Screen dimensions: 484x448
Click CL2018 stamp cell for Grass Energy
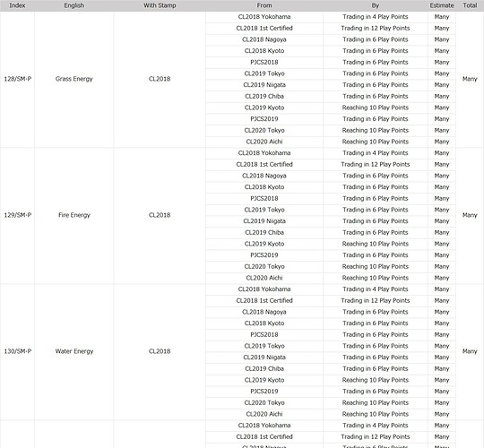[160, 79]
